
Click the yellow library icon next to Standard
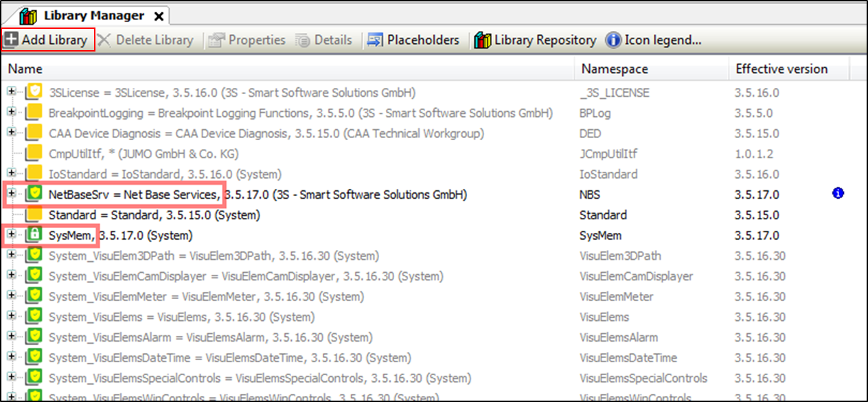click(x=34, y=215)
